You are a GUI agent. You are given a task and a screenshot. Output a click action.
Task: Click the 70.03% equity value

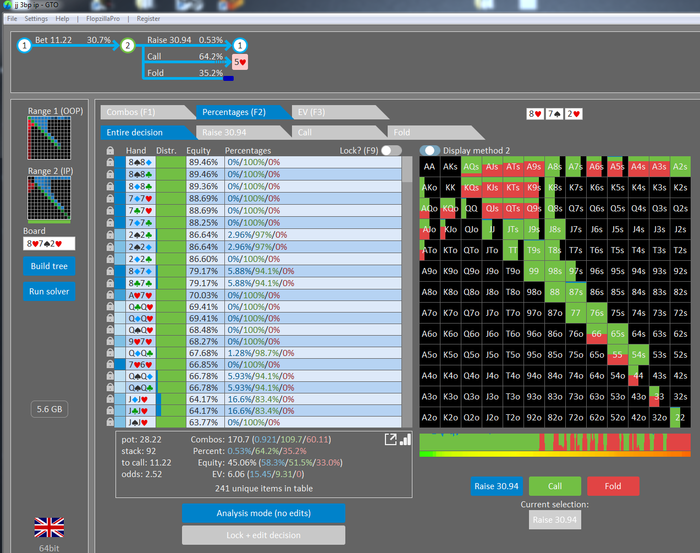point(204,295)
